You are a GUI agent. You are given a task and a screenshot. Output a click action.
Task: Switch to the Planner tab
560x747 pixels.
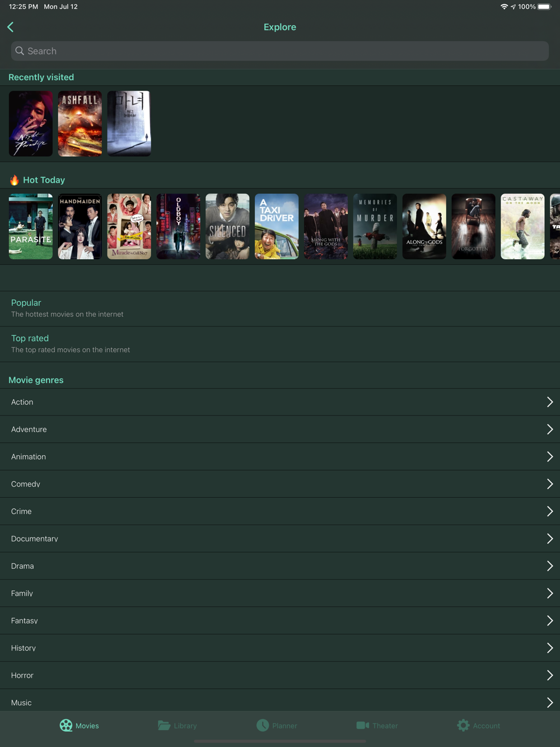(277, 725)
